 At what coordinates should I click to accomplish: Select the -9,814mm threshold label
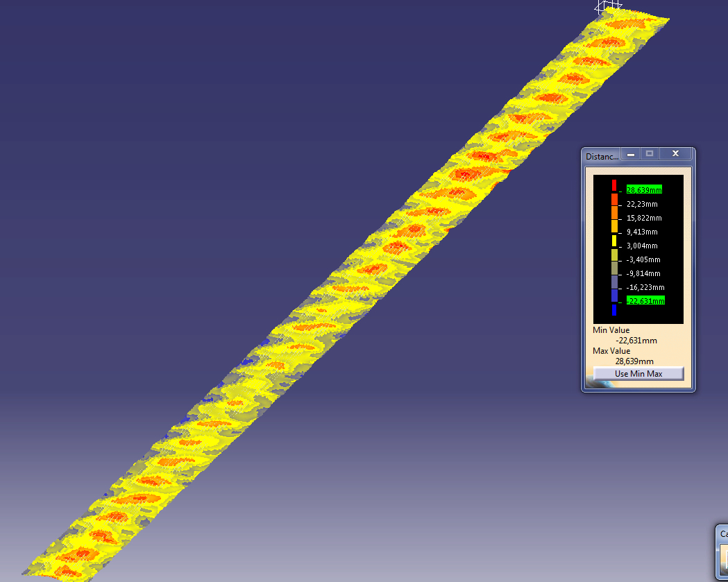643,273
